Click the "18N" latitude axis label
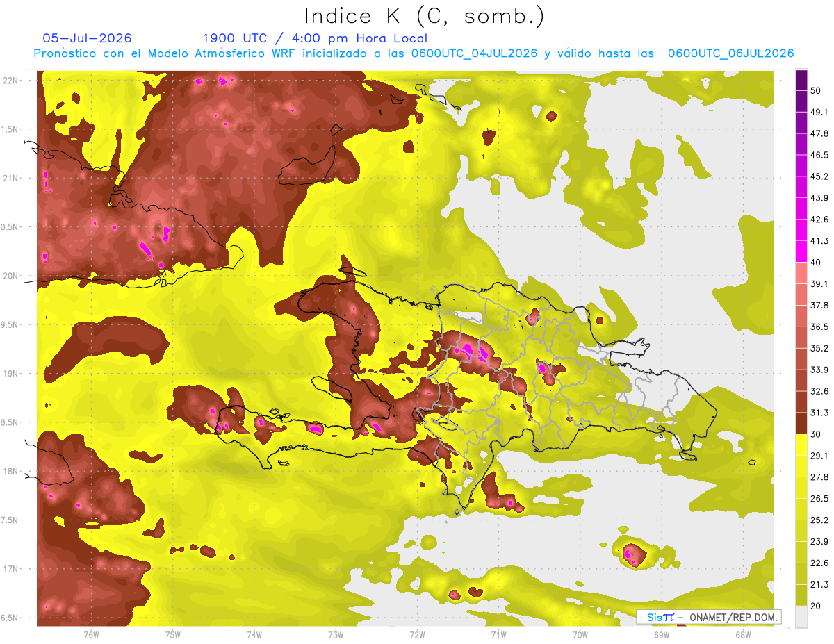 [x=11, y=471]
